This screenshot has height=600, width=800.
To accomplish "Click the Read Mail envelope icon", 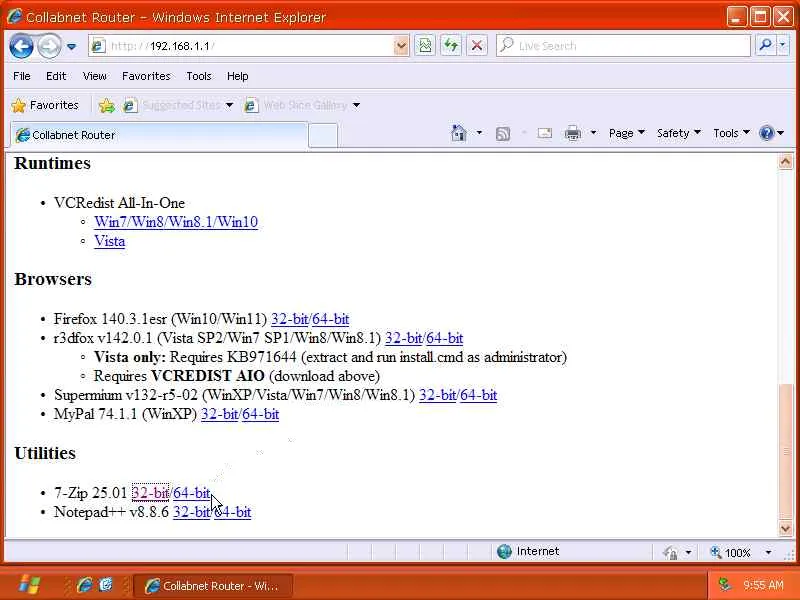I will [x=545, y=133].
